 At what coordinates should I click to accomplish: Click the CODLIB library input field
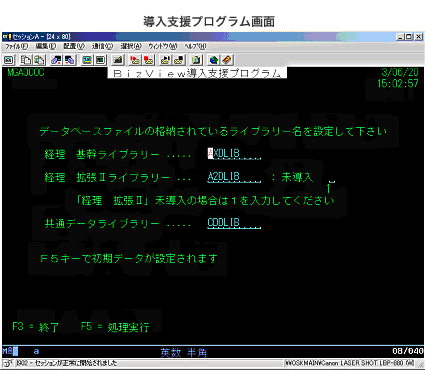[x=234, y=223]
